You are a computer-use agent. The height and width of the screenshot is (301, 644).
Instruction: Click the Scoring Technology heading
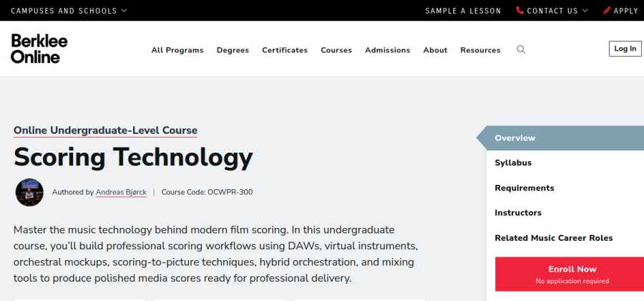[x=133, y=157]
